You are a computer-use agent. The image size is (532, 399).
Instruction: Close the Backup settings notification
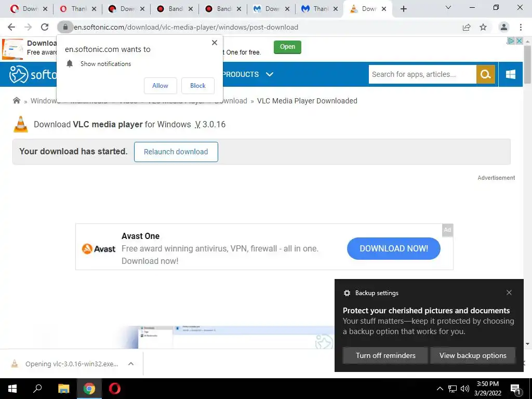509,292
